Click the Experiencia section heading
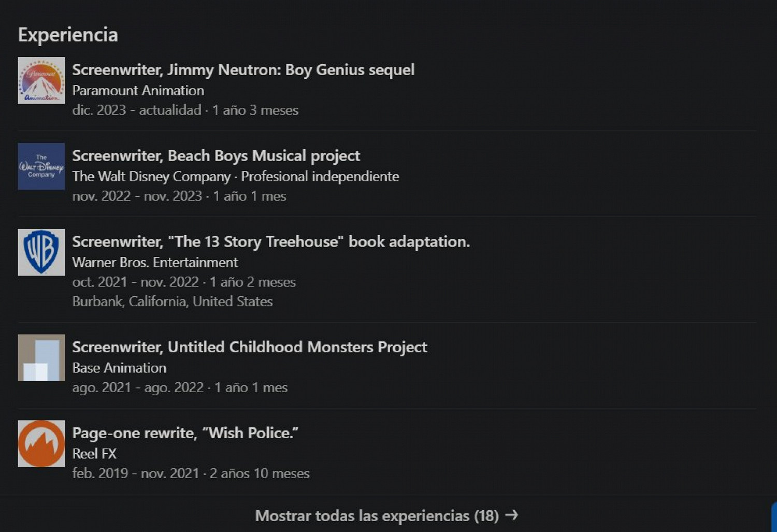The height and width of the screenshot is (532, 777). click(68, 35)
